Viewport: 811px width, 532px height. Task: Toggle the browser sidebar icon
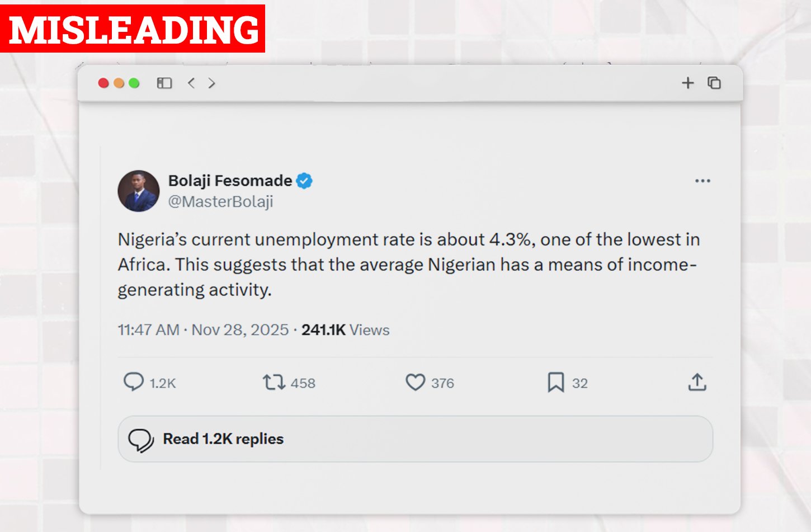164,83
